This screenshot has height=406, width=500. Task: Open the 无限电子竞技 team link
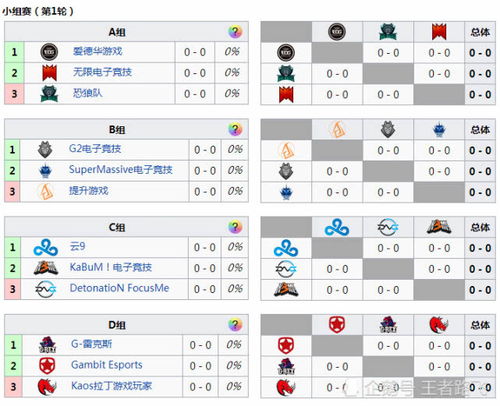coord(102,72)
